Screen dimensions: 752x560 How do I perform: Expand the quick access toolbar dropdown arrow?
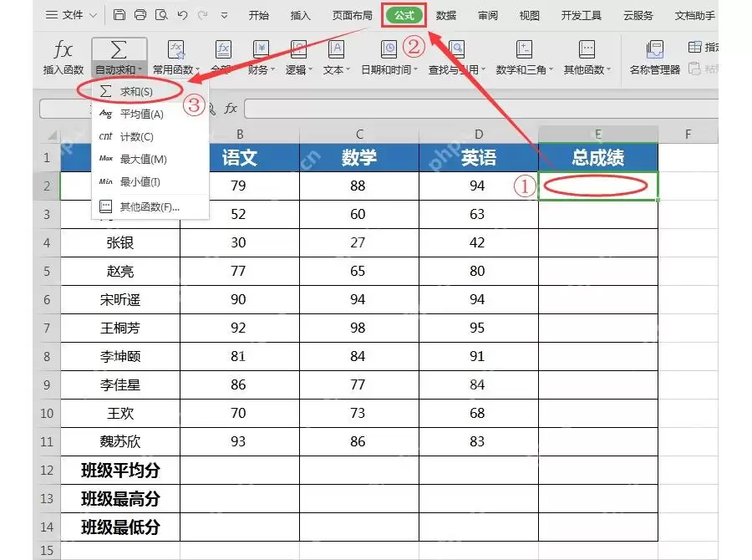[x=224, y=15]
